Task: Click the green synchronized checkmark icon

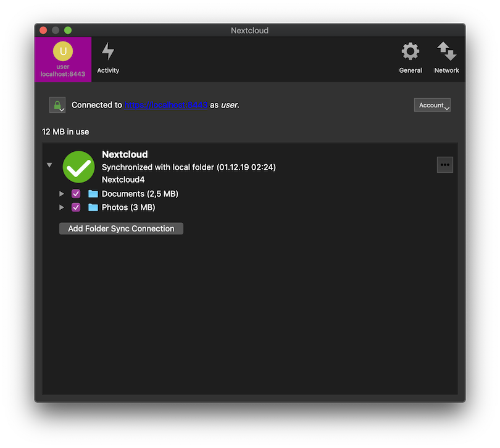Action: [x=78, y=167]
